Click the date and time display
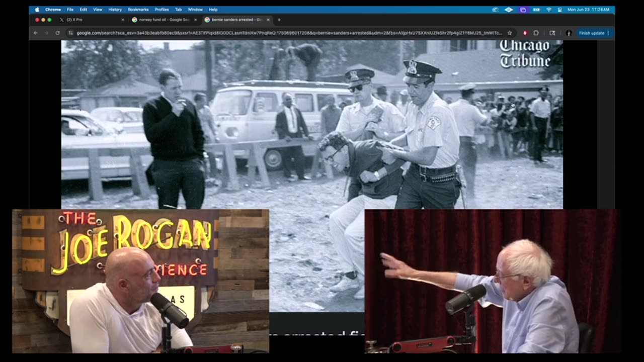Viewport: 644px width, 362px height. [x=588, y=10]
